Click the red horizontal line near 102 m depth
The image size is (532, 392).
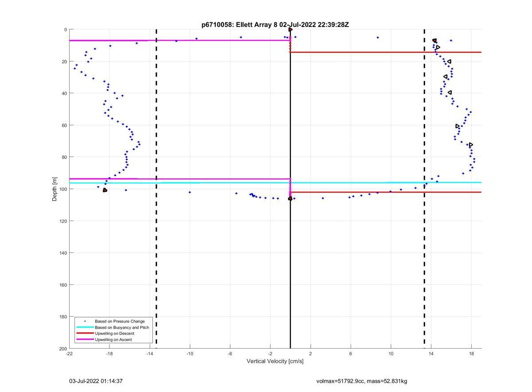[386, 192]
